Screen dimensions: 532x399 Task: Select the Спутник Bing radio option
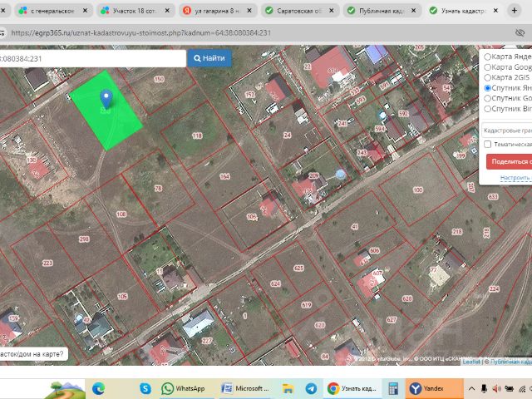click(x=488, y=109)
